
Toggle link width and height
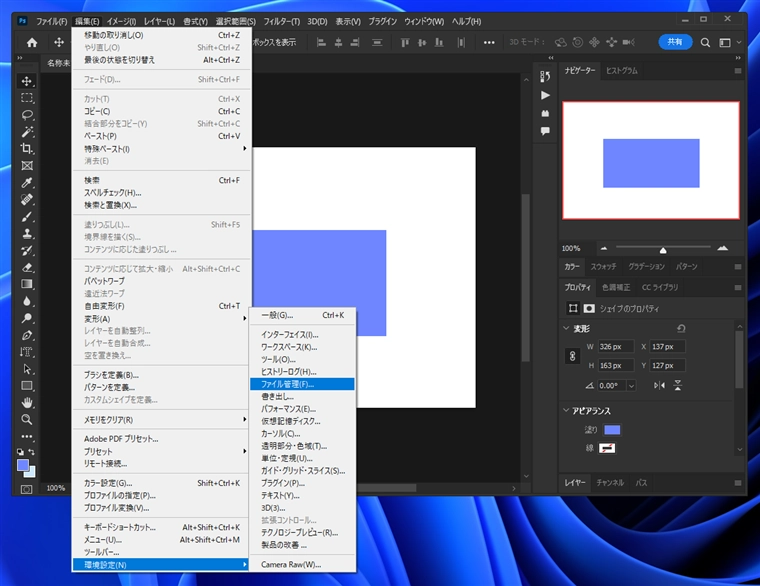[x=572, y=356]
